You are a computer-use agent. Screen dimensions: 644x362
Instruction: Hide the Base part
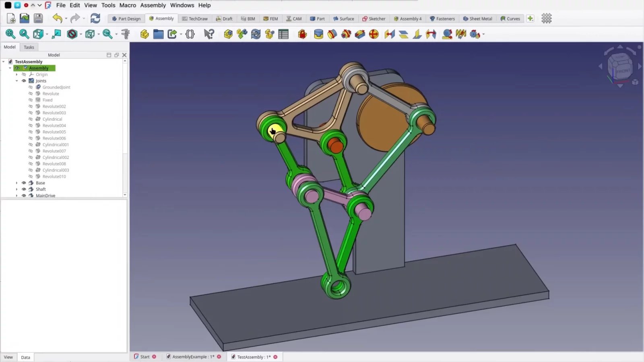24,183
